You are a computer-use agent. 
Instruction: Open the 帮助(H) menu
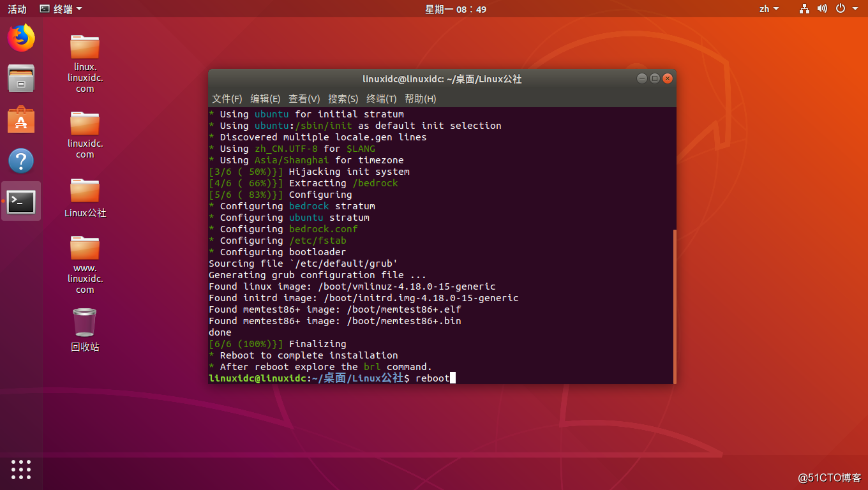pyautogui.click(x=421, y=99)
